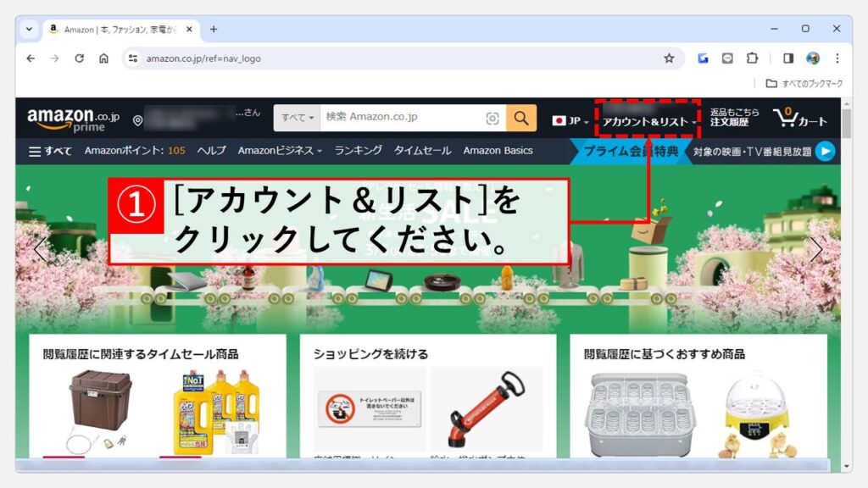Open the Chrome profile avatar

[813, 58]
